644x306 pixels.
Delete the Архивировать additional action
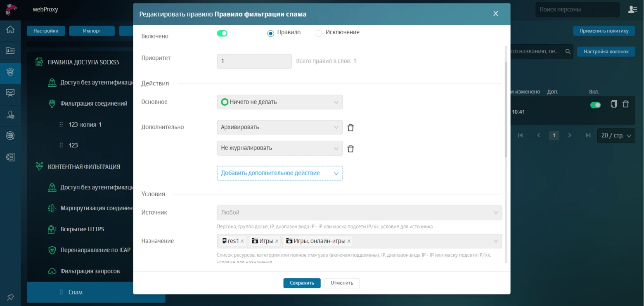point(350,128)
